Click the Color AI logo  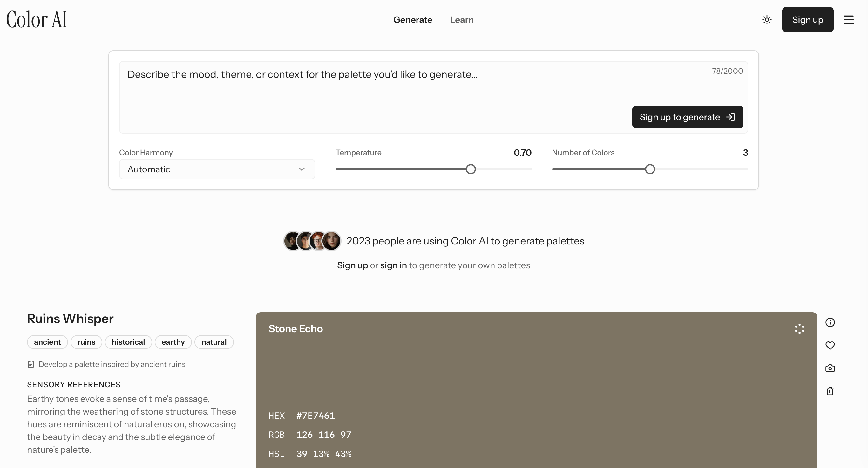click(x=37, y=20)
